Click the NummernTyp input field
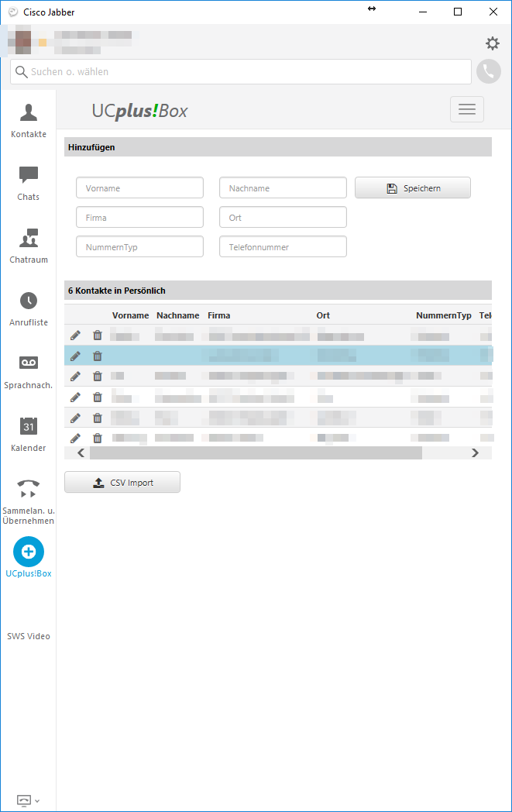The height and width of the screenshot is (812, 512). click(x=139, y=247)
